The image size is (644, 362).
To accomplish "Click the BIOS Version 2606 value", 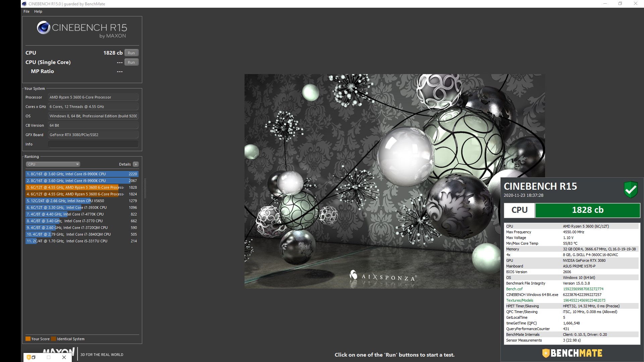I will pos(567,272).
